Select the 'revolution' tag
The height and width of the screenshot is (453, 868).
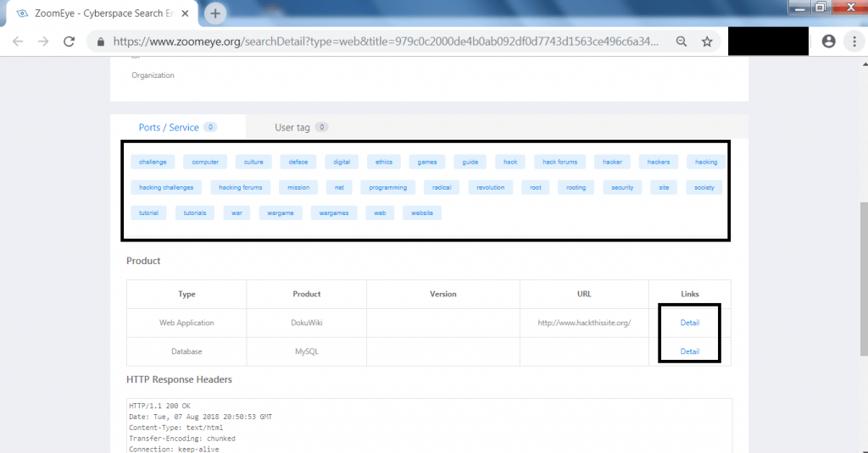tap(491, 187)
